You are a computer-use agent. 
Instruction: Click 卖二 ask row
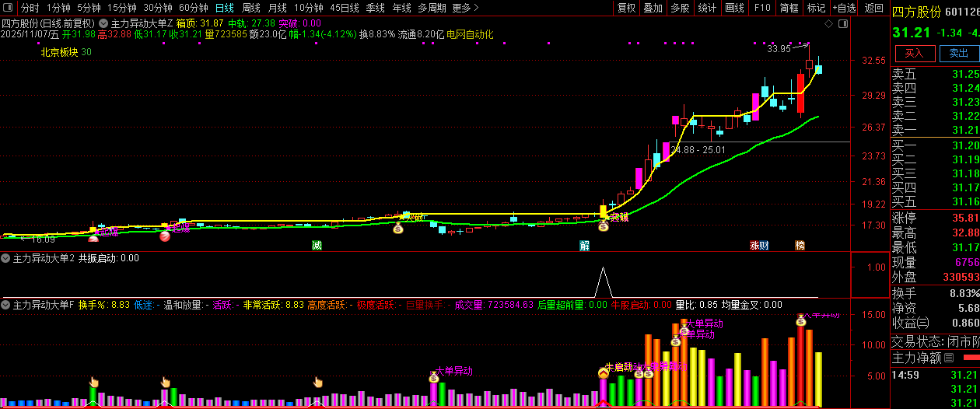(935, 116)
